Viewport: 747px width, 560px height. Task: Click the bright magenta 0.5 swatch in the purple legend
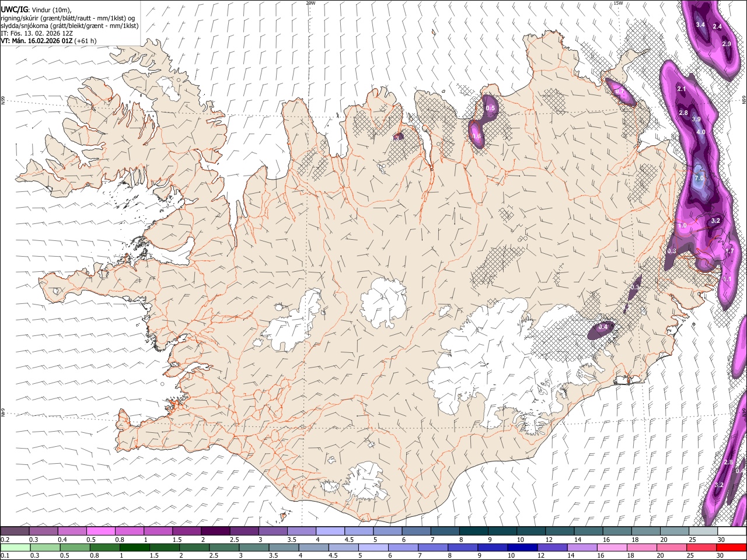[100, 531]
